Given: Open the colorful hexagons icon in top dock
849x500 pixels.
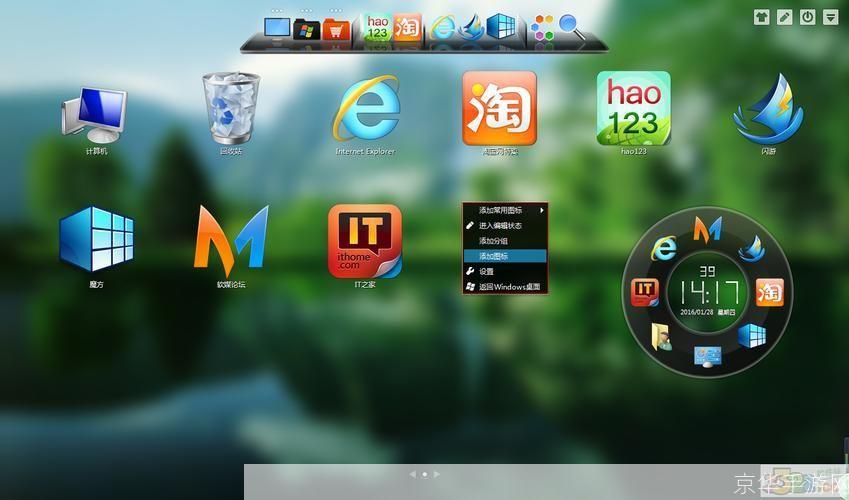Looking at the screenshot, I should (x=543, y=27).
